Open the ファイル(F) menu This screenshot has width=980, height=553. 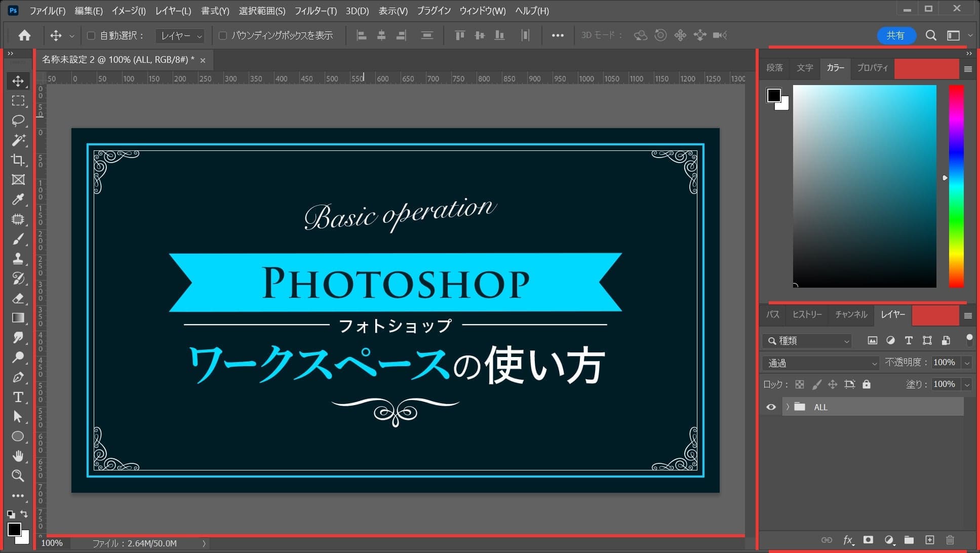pos(47,11)
